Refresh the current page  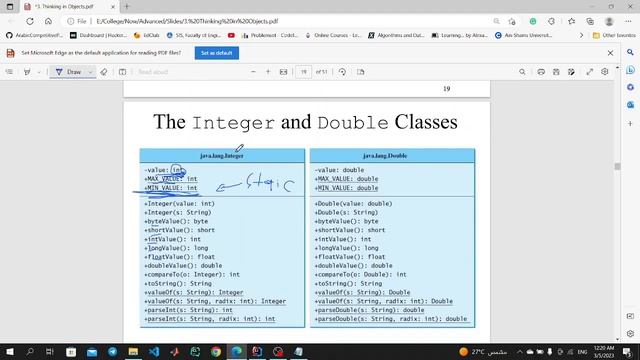(x=30, y=21)
